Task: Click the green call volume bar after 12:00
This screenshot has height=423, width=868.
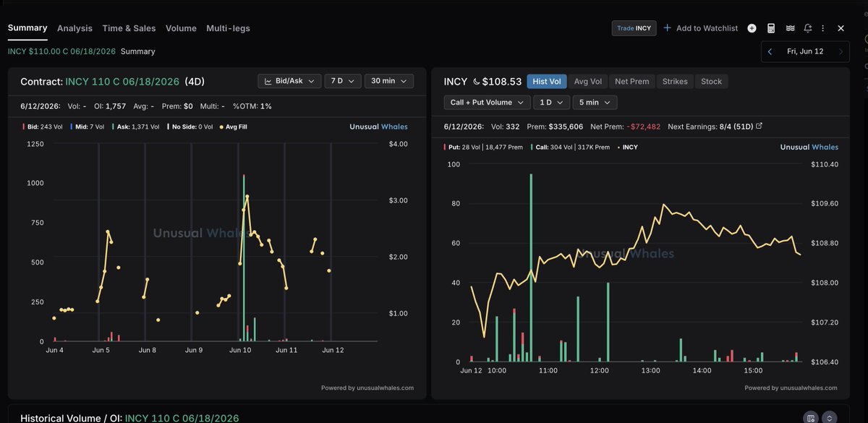Action: click(x=608, y=322)
